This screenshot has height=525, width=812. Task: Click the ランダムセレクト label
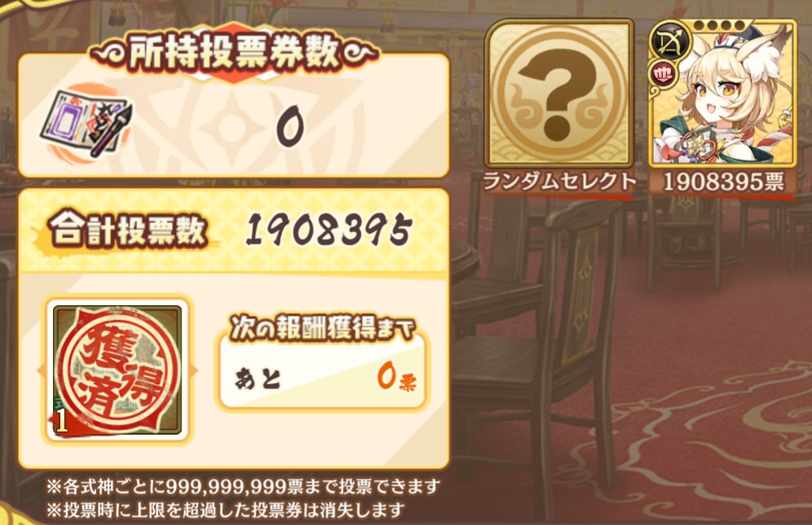(558, 182)
